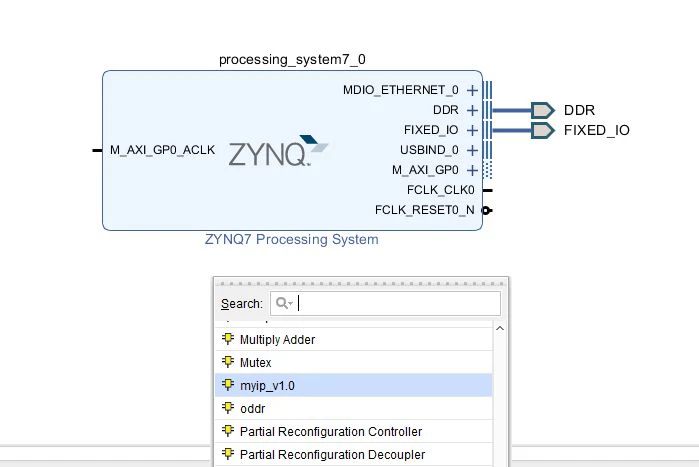Image resolution: width=699 pixels, height=467 pixels.
Task: Expand the FIXED_IO interface plus icon on block
Action: (x=472, y=131)
